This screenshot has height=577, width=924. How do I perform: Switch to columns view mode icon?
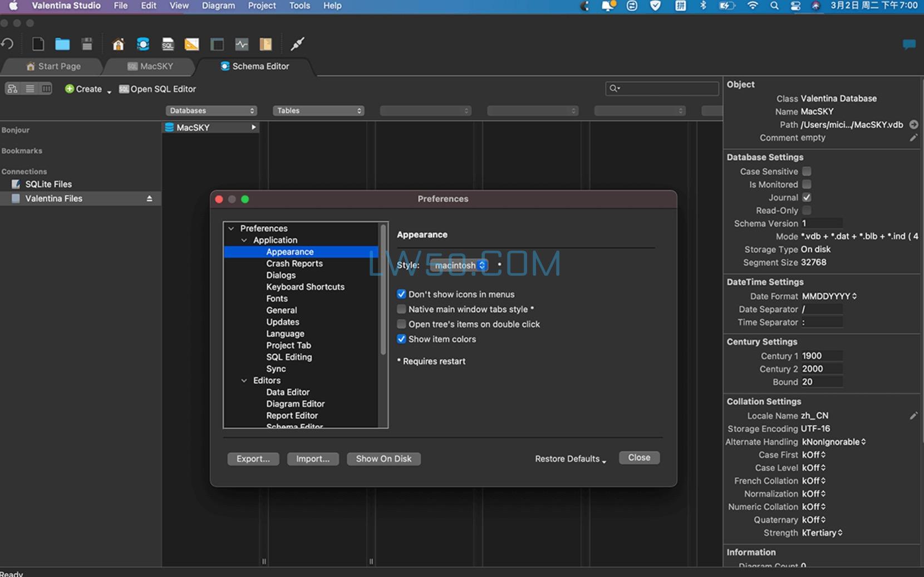click(46, 89)
